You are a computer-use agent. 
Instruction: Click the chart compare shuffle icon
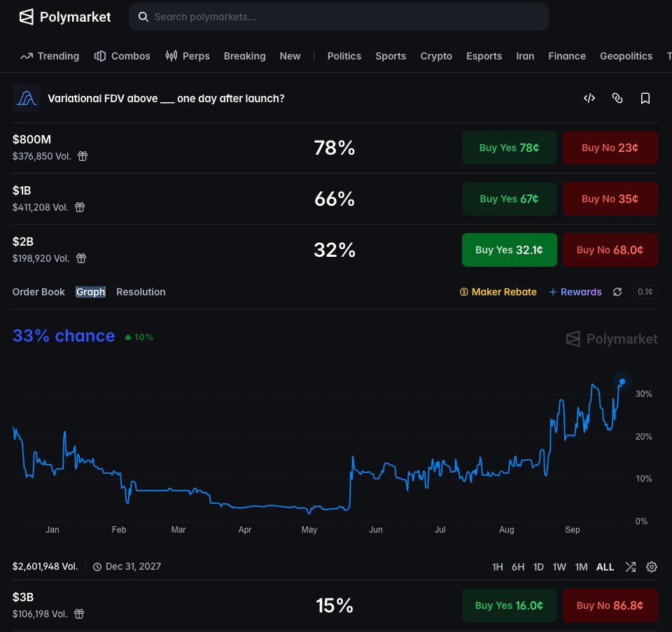click(x=631, y=567)
